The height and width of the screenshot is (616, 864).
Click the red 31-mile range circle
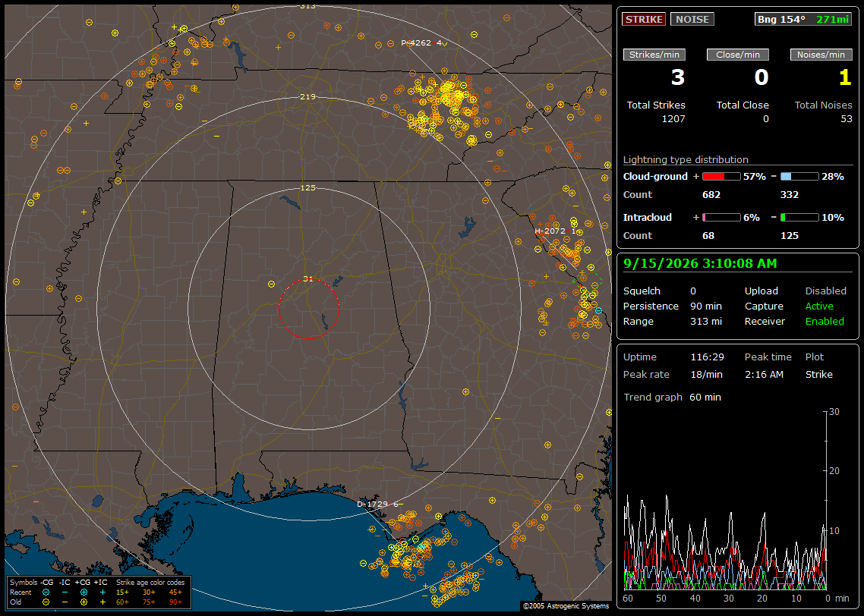coord(308,309)
